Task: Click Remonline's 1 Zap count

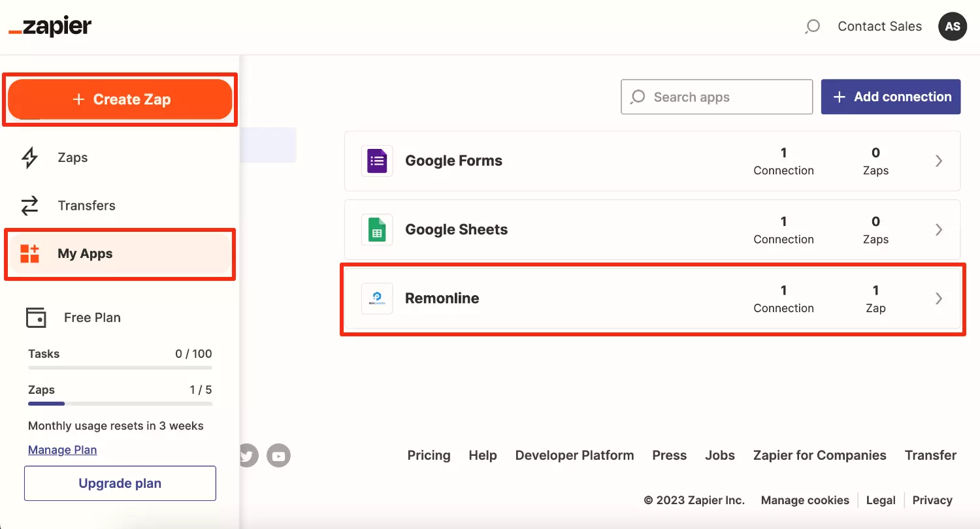Action: click(875, 298)
